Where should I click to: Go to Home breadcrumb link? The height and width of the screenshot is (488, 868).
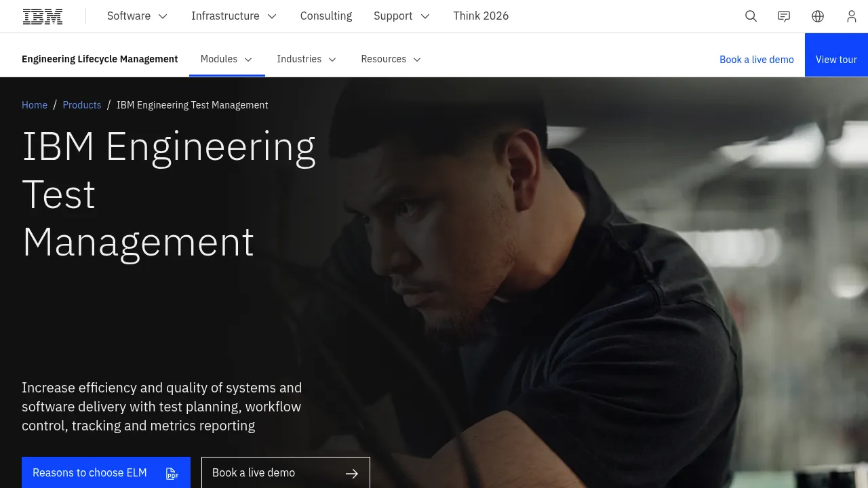[35, 105]
